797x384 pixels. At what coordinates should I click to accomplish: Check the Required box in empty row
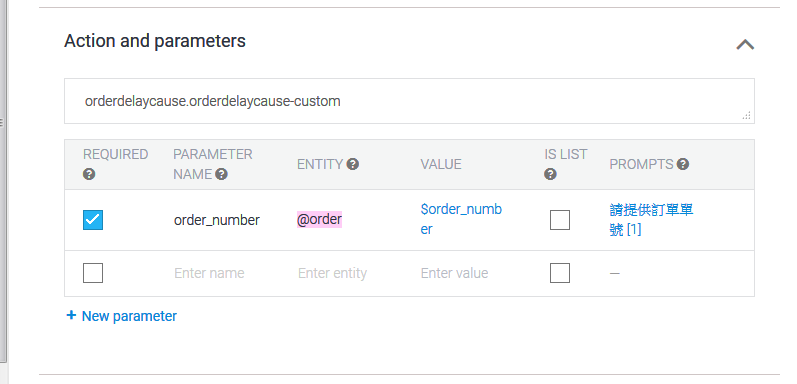[x=93, y=273]
